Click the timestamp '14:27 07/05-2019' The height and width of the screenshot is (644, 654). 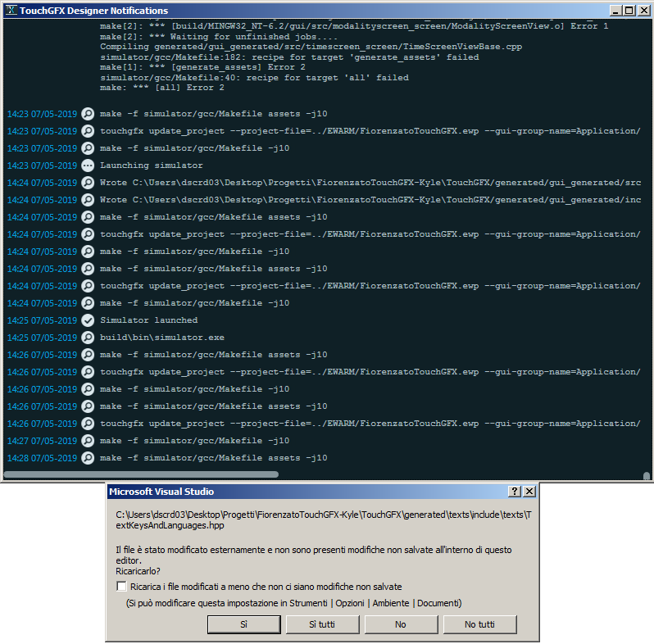click(x=42, y=441)
